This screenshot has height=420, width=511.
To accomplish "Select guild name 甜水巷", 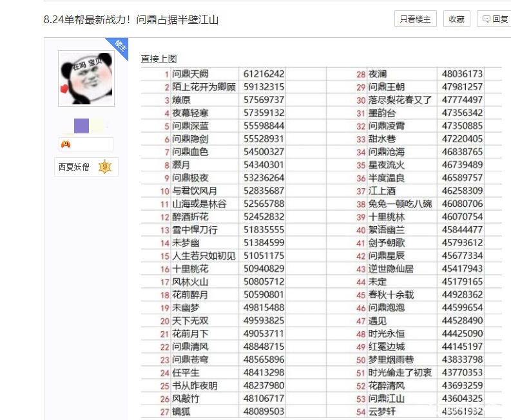I will pyautogui.click(x=382, y=139).
